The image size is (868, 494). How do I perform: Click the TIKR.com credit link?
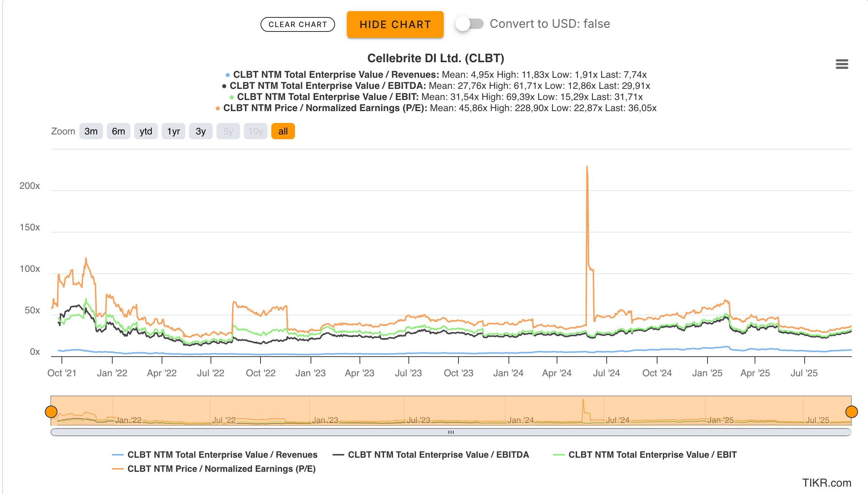pyautogui.click(x=826, y=483)
